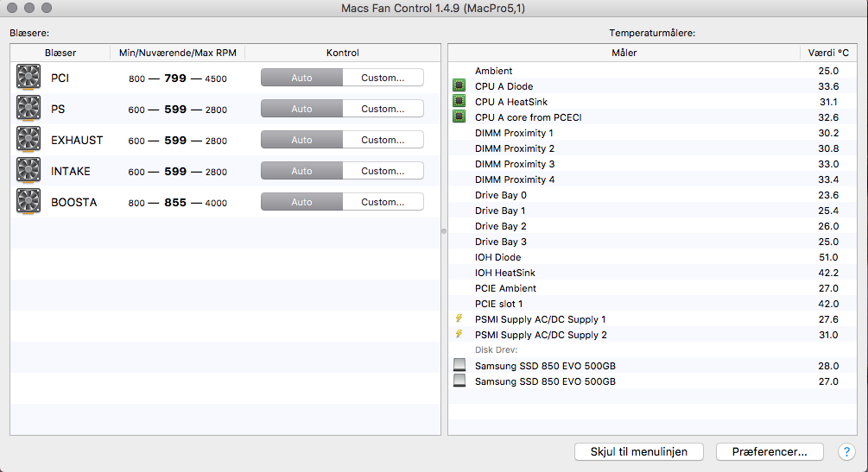Select the DIMM Proximity 2 row

[652, 148]
